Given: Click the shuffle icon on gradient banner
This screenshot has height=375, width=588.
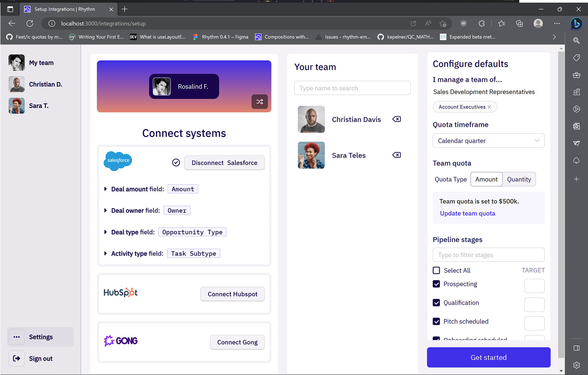Looking at the screenshot, I should point(259,102).
